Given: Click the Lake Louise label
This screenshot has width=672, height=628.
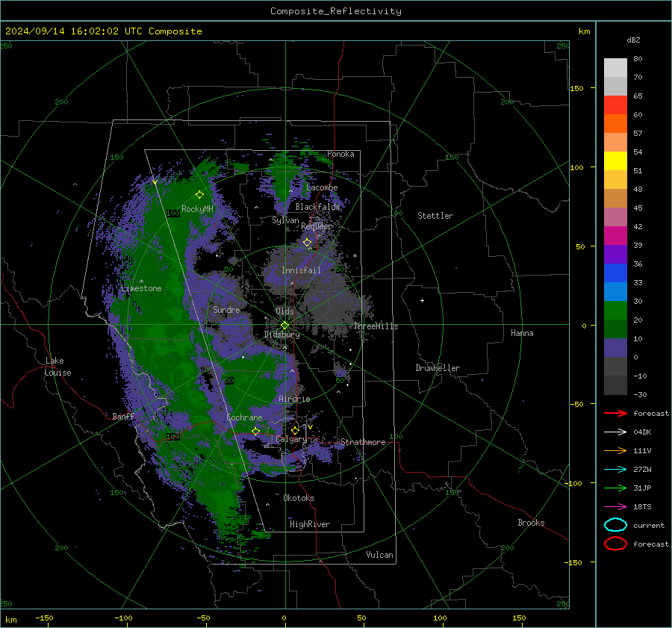Looking at the screenshot, I should point(57,367).
